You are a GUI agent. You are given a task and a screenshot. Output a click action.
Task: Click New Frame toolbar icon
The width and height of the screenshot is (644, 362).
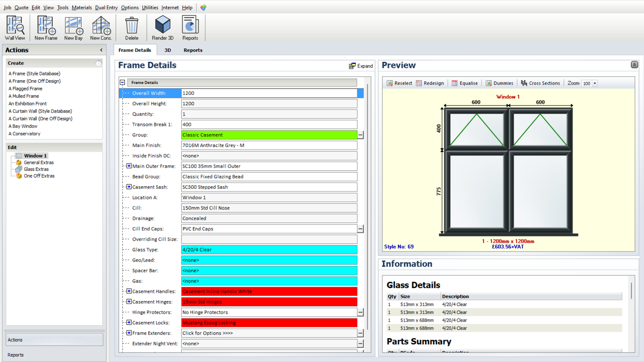[x=46, y=28]
